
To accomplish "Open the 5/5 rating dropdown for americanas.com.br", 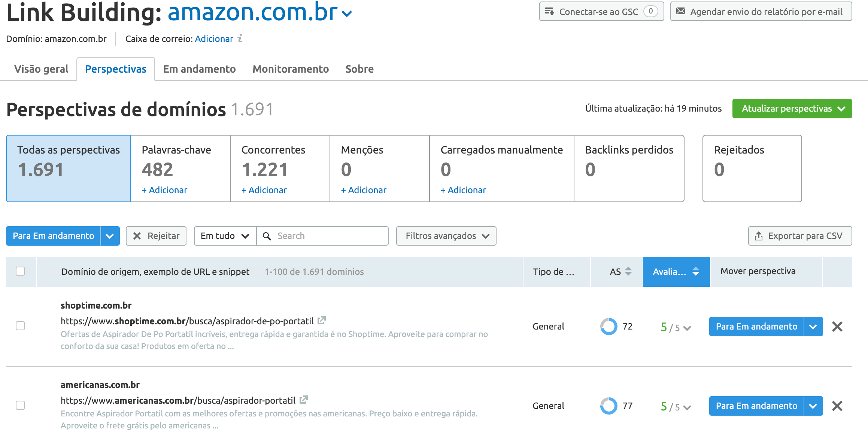I will click(x=676, y=407).
